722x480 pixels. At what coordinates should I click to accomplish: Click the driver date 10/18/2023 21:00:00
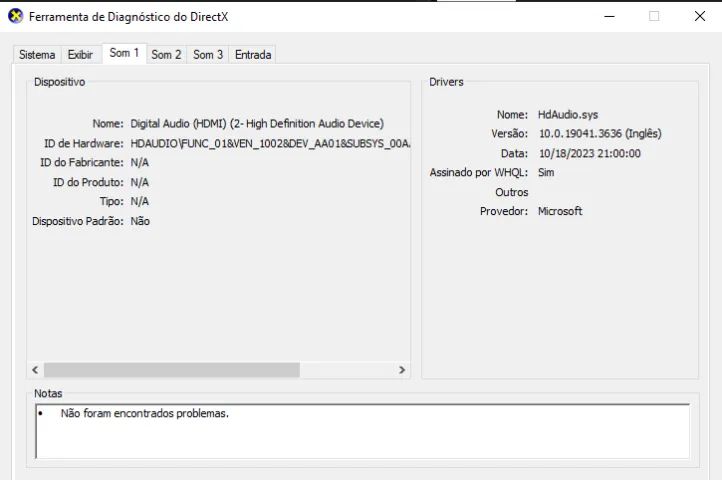(x=589, y=153)
